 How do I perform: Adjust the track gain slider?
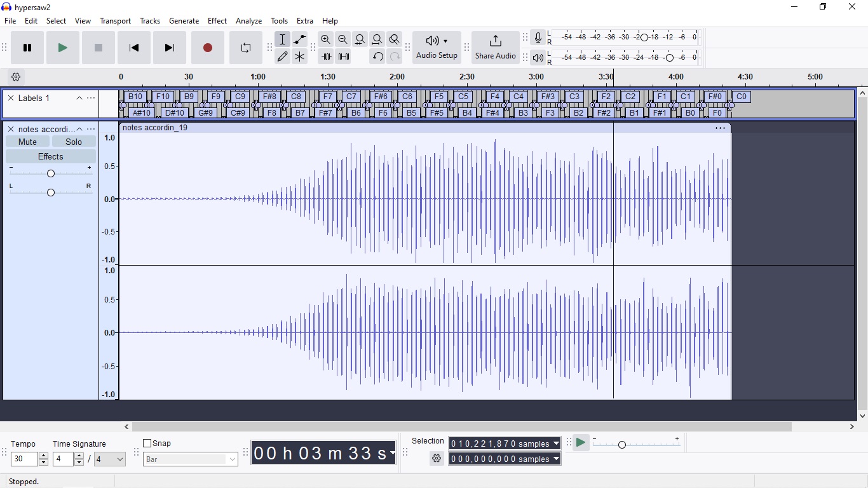point(51,173)
